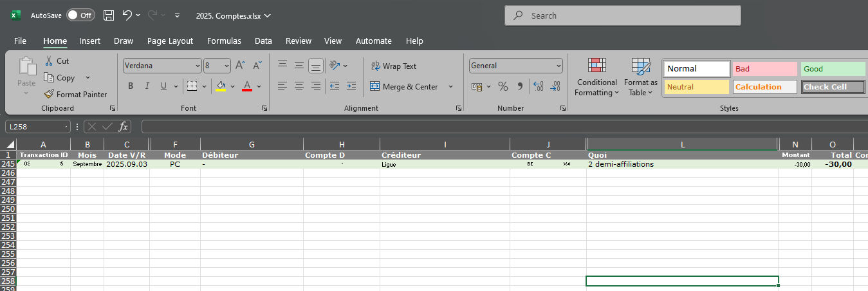Toggle Bold formatting button
Screen dimensions: 868x291
point(131,86)
